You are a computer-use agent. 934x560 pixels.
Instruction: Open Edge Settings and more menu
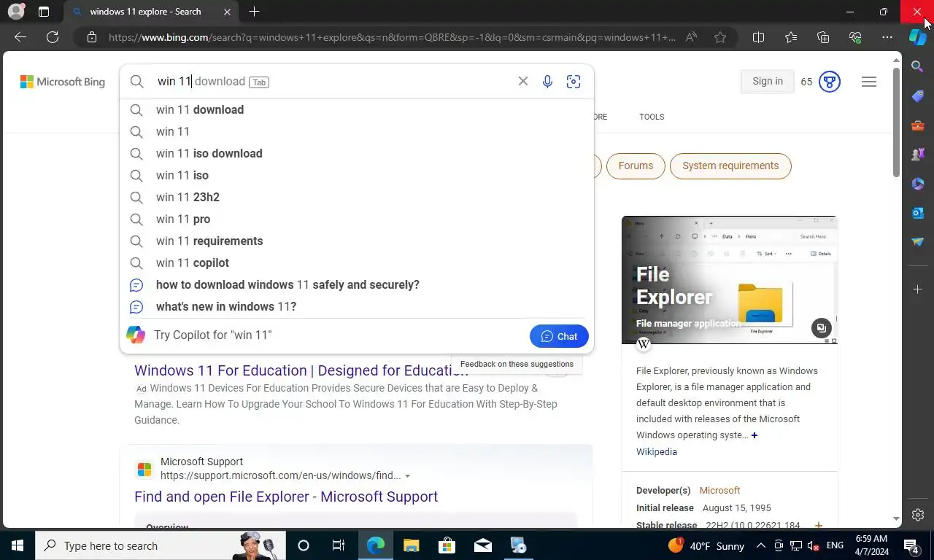point(887,37)
